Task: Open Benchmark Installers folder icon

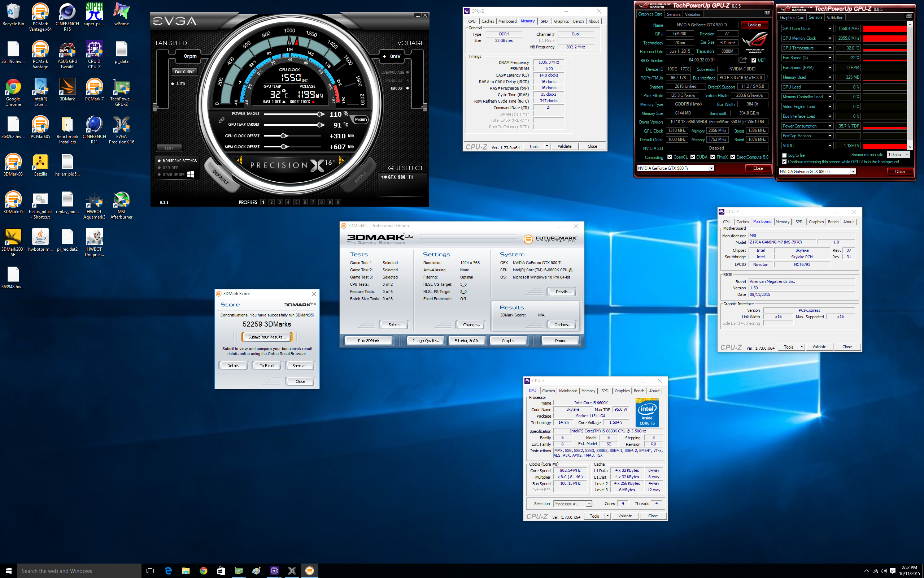Action: (67, 130)
